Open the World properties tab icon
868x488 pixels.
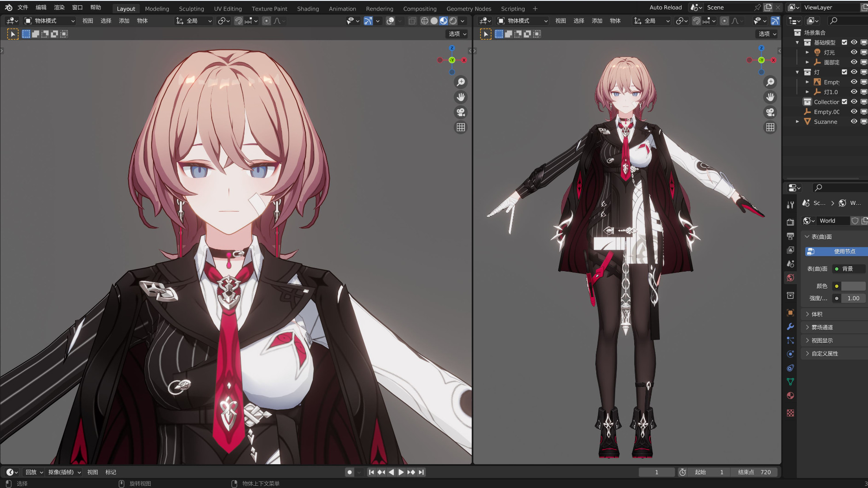(x=790, y=278)
